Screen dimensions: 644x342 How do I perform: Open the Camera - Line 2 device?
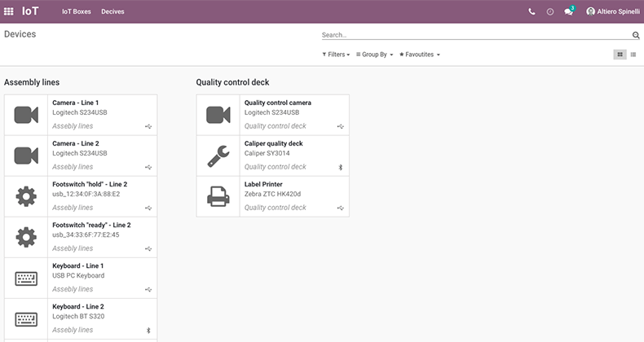coord(81,156)
